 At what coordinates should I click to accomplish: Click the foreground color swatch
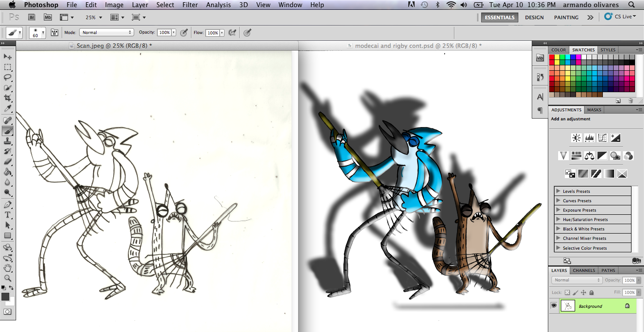(x=5, y=297)
